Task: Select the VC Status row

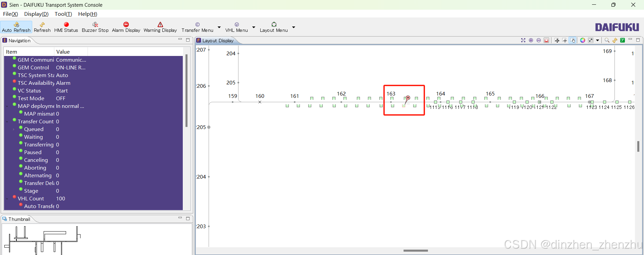Action: pos(93,91)
